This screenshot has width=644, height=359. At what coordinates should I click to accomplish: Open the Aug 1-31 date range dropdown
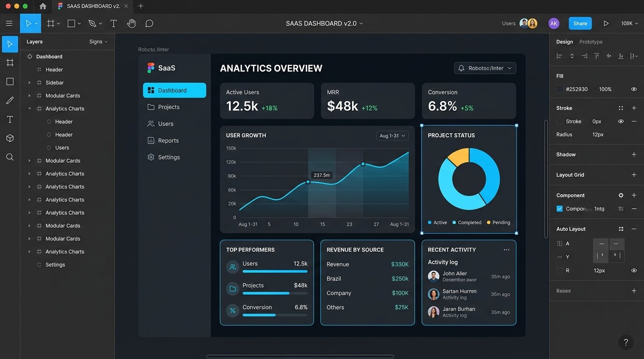click(x=392, y=136)
